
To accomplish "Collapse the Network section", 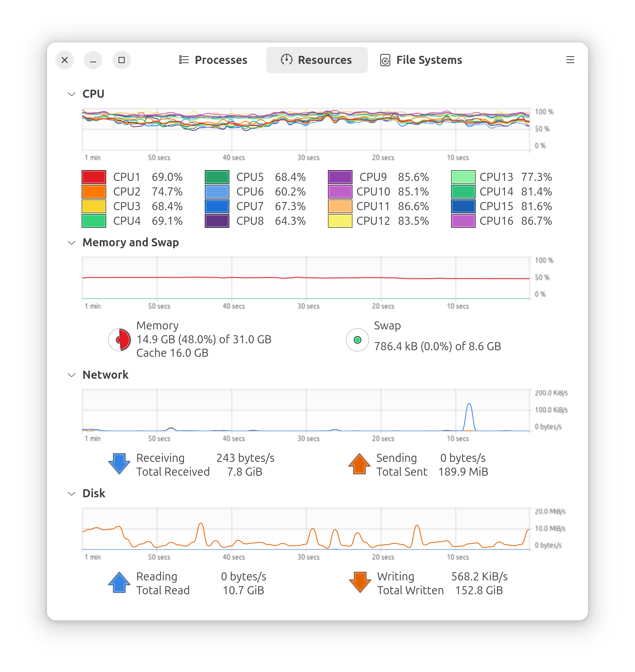I will click(72, 375).
